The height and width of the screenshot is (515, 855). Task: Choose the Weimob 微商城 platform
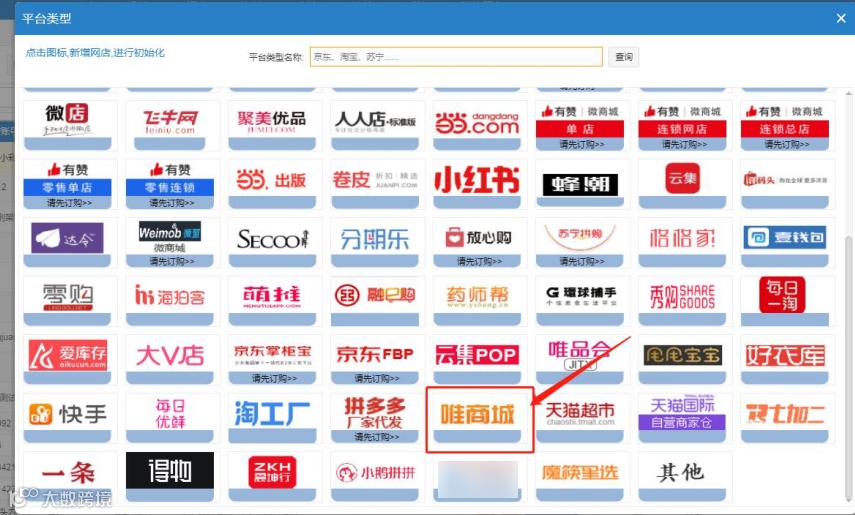[x=170, y=242]
